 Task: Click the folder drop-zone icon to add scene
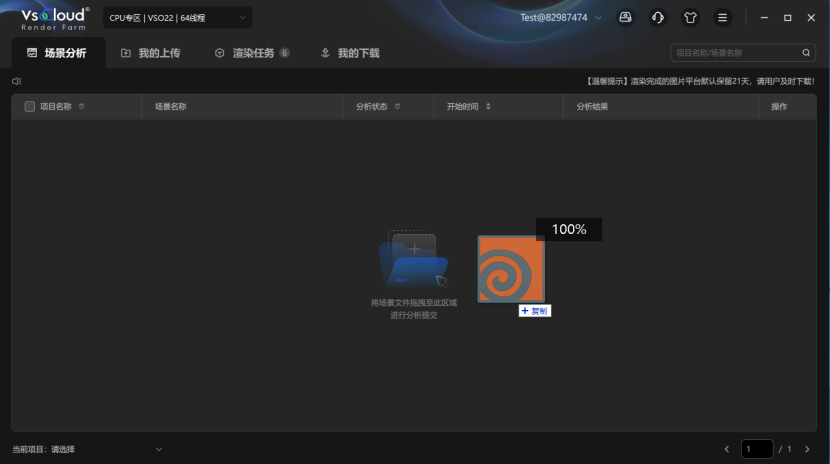[413, 262]
